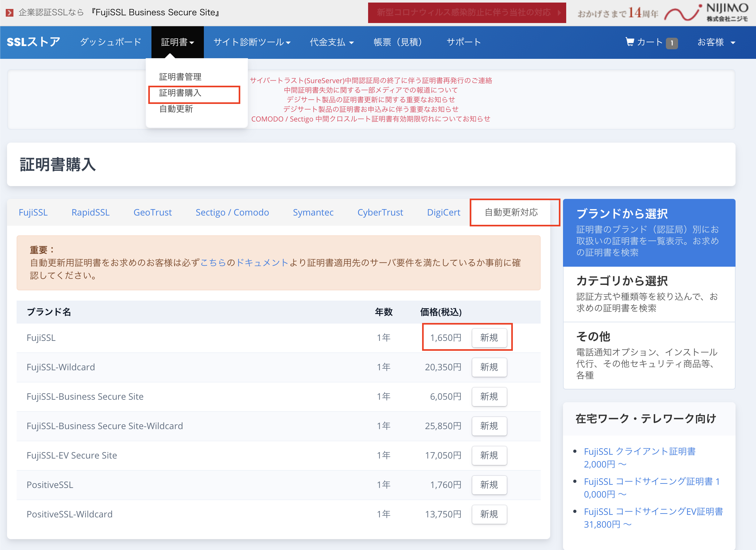Image resolution: width=756 pixels, height=550 pixels.
Task: Click the 25,850円 price cell
Action: (x=443, y=426)
